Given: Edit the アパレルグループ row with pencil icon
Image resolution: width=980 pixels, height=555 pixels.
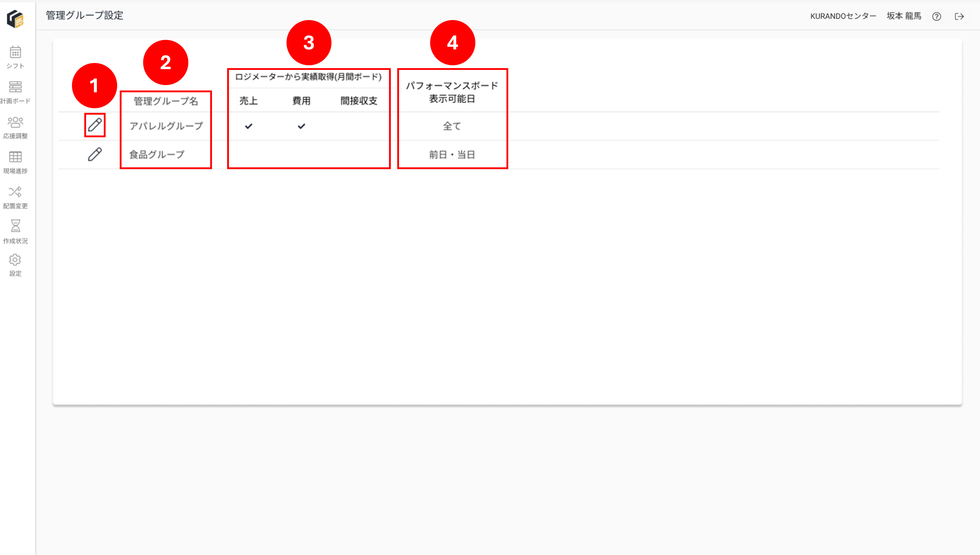Looking at the screenshot, I should [x=95, y=125].
